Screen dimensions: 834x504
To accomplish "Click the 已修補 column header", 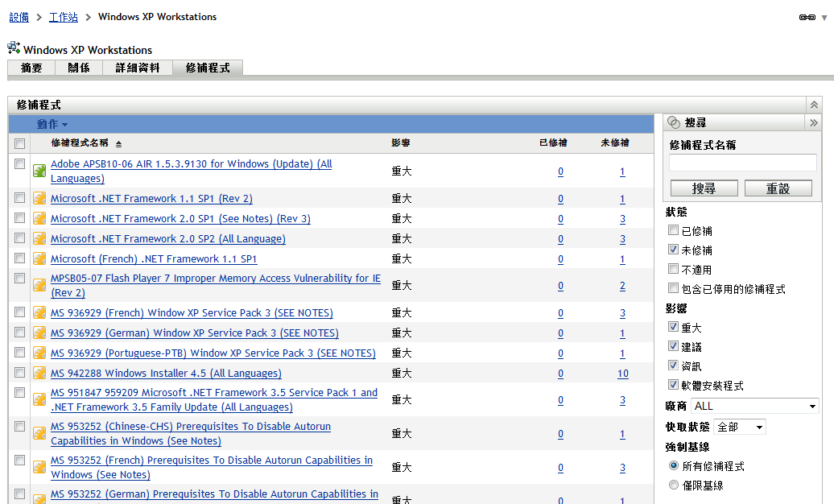I will 553,143.
